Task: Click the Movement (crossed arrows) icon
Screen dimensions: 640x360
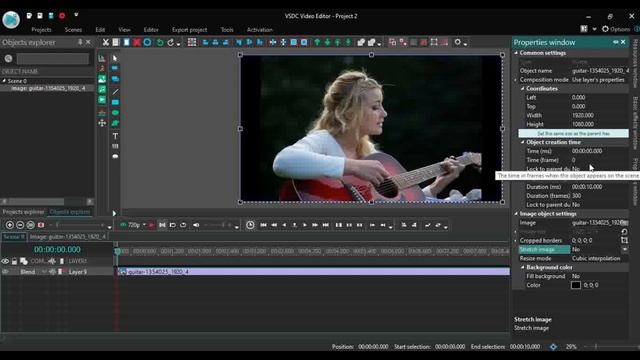Action: coord(102,123)
